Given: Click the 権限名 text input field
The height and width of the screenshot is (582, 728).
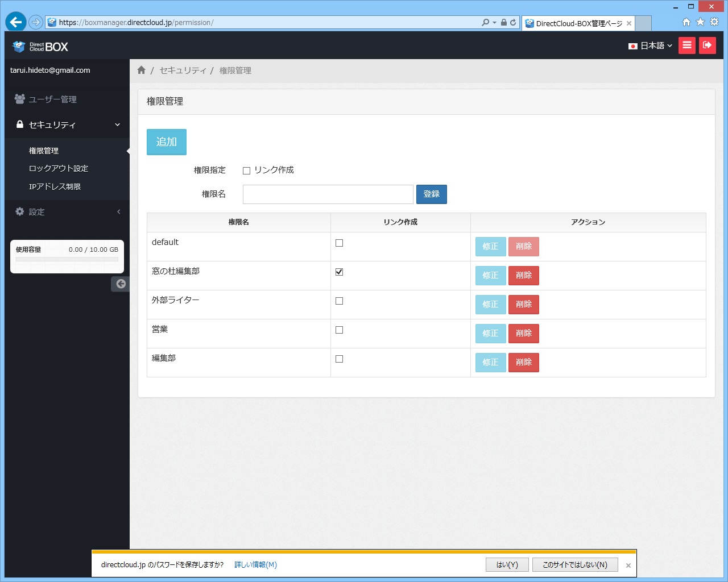Looking at the screenshot, I should 328,194.
